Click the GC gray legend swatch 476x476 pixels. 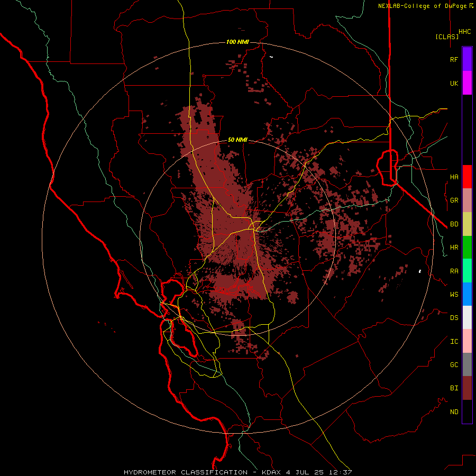coord(467,364)
